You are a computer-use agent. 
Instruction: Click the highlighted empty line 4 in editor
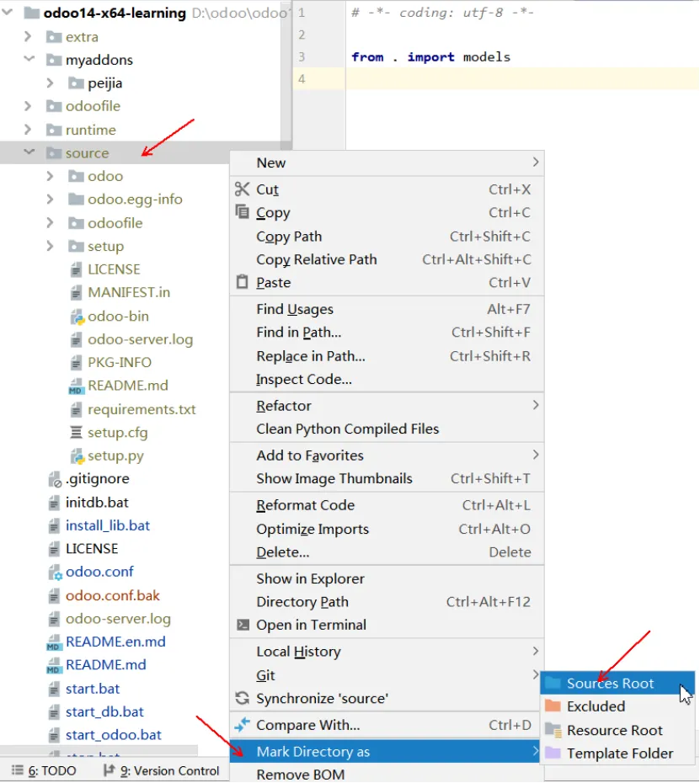pyautogui.click(x=522, y=79)
